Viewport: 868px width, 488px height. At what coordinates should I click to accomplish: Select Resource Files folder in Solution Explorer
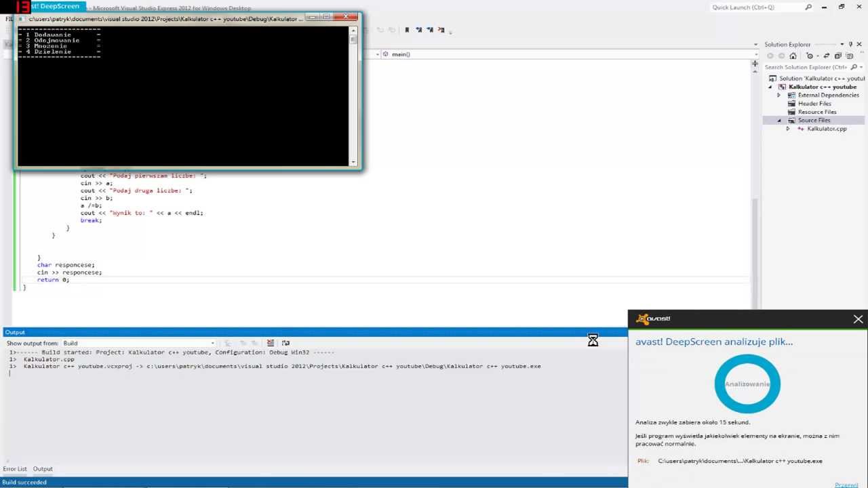pyautogui.click(x=817, y=112)
